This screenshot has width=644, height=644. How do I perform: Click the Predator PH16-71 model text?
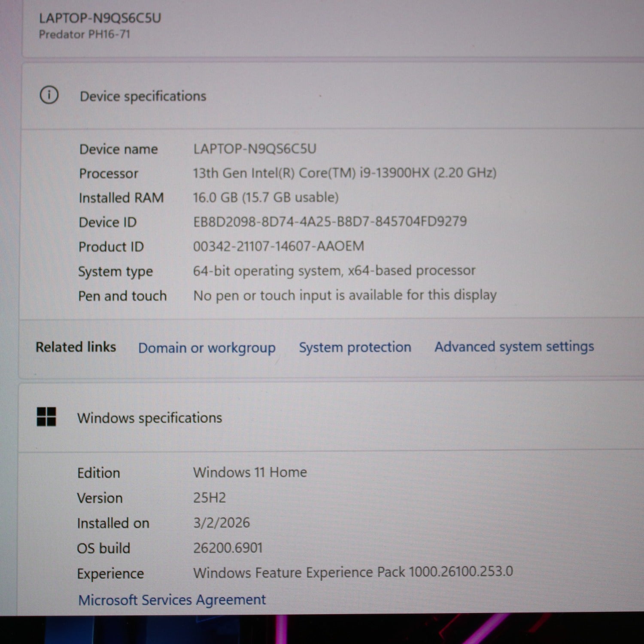click(x=85, y=34)
